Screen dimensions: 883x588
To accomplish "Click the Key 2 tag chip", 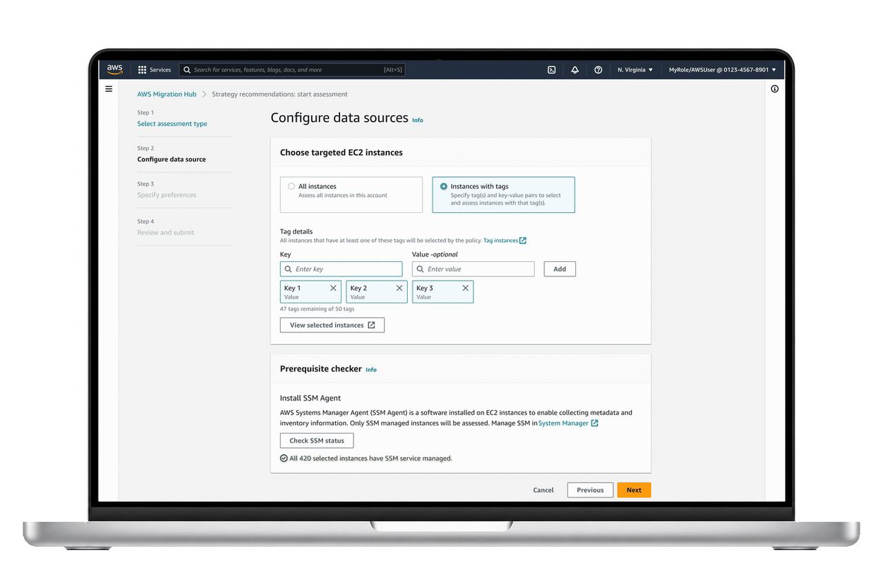I will click(x=377, y=292).
